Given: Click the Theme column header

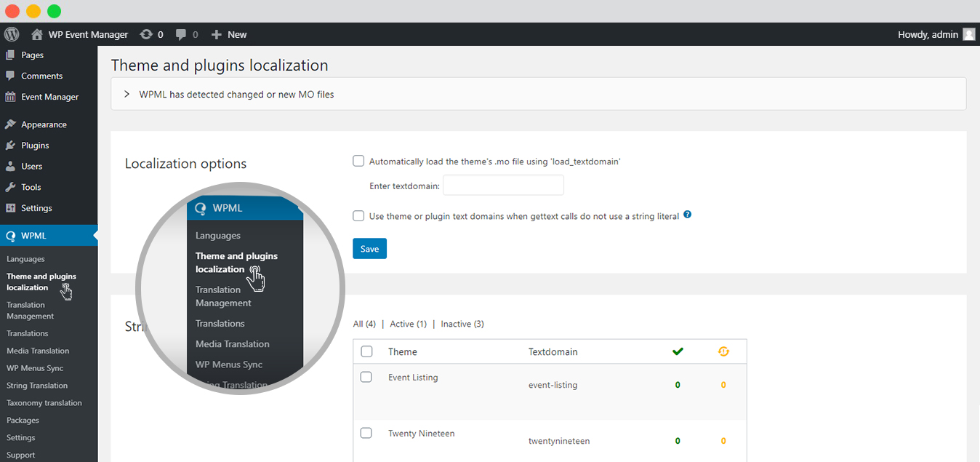Looking at the screenshot, I should point(403,351).
